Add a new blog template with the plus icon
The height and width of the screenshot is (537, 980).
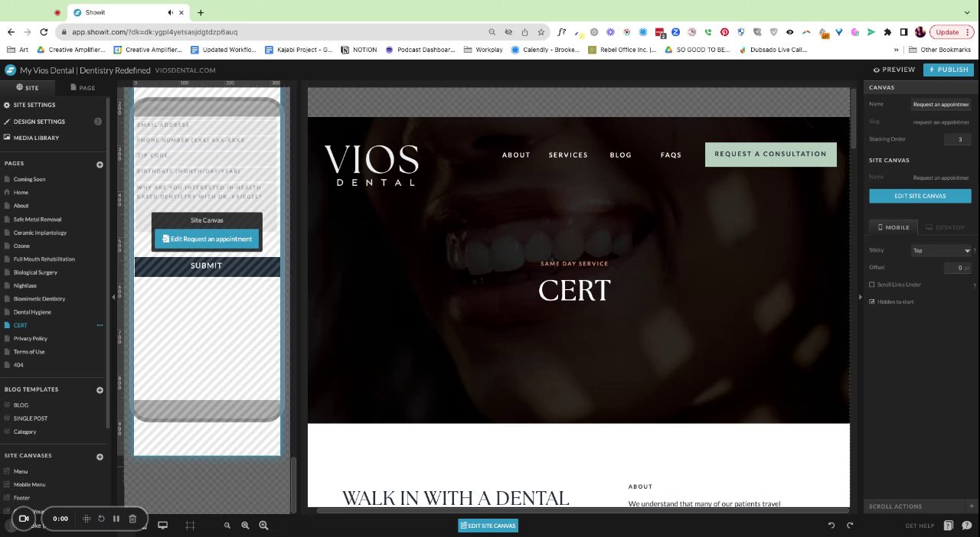[x=100, y=390]
